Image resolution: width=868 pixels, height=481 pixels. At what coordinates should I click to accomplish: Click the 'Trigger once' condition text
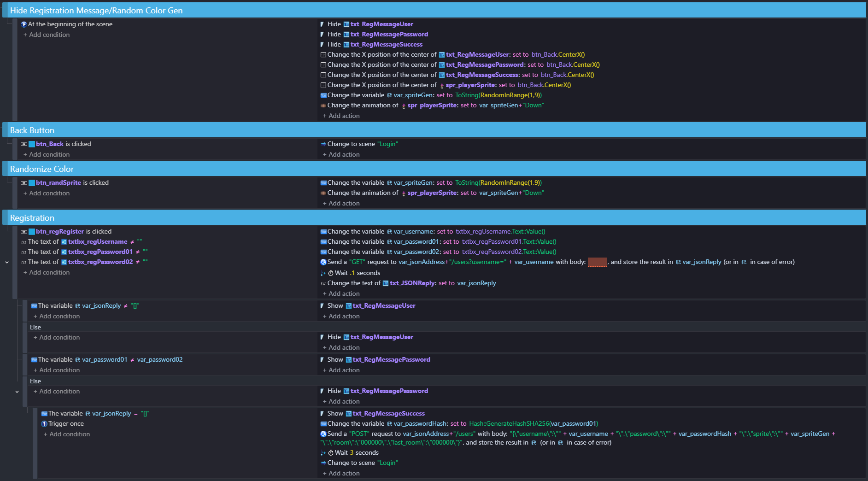click(66, 424)
